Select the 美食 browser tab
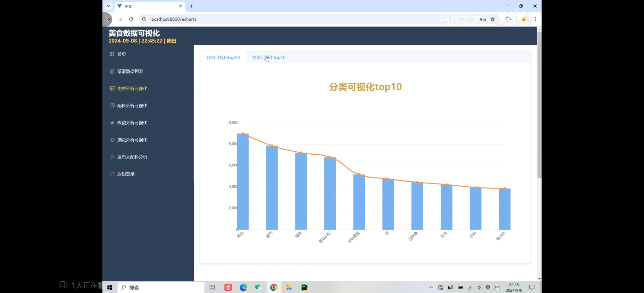 [150, 7]
